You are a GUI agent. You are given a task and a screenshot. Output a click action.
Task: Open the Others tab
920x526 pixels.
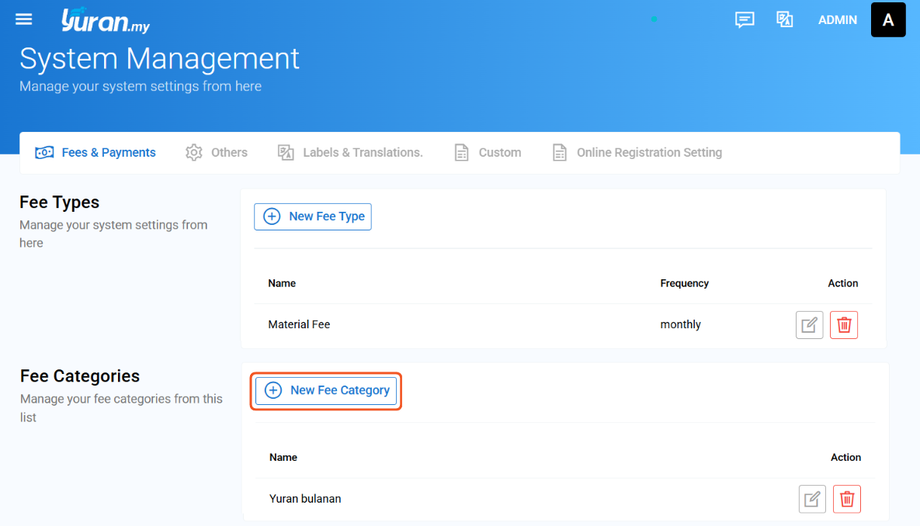217,153
